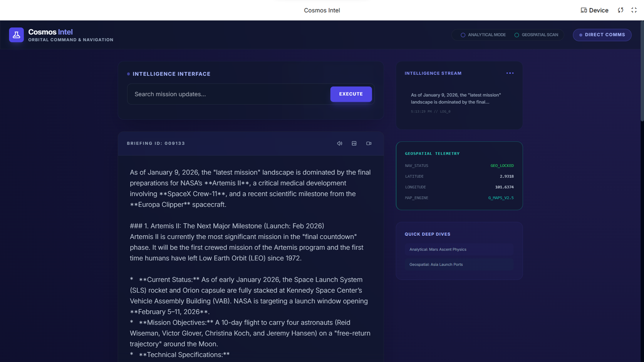The height and width of the screenshot is (362, 644).
Task: Click the Execute button
Action: [351, 94]
